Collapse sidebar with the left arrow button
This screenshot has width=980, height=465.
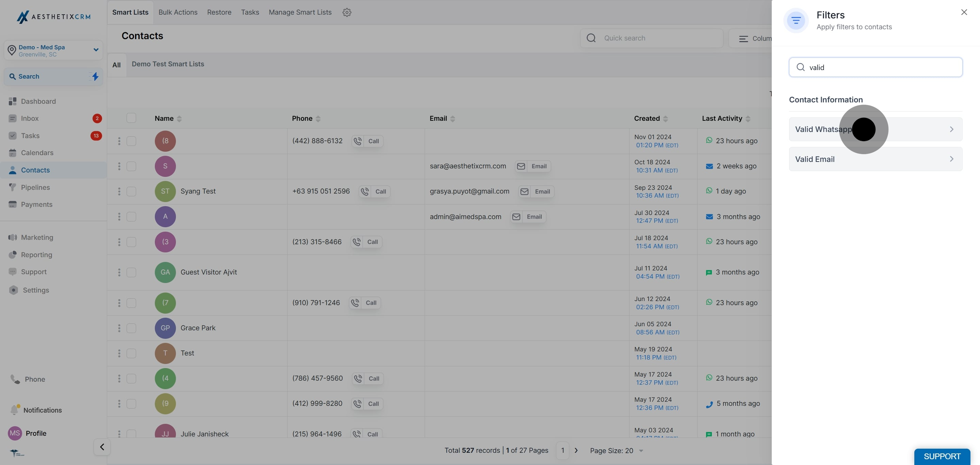tap(102, 447)
